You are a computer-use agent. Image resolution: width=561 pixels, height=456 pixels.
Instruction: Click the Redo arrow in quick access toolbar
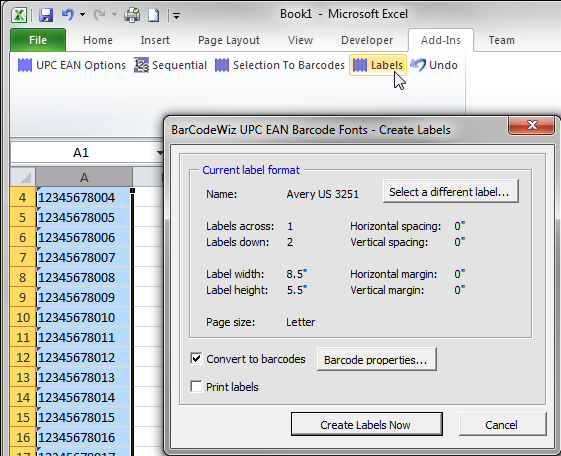click(99, 15)
